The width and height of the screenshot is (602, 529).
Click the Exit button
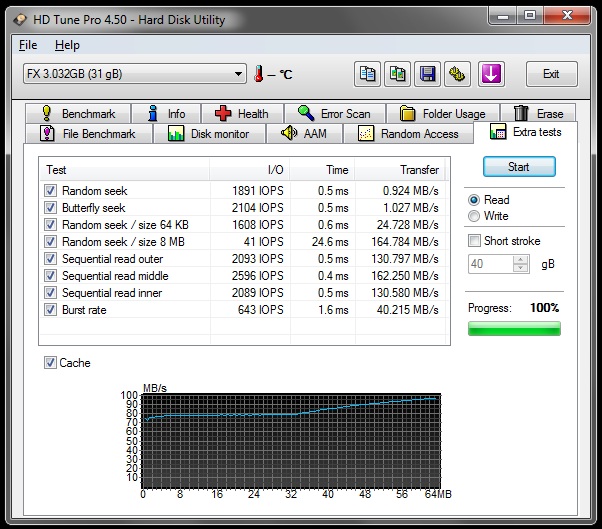pos(551,74)
